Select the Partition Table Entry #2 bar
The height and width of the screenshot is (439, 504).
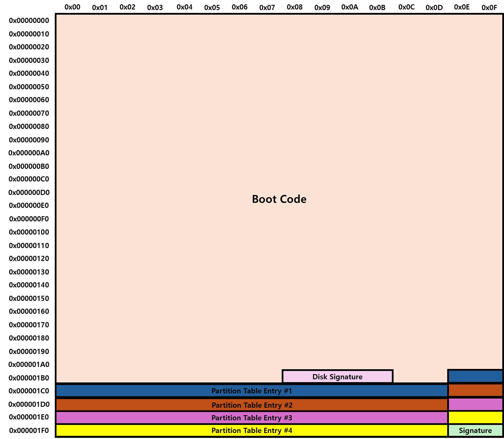pyautogui.click(x=252, y=405)
